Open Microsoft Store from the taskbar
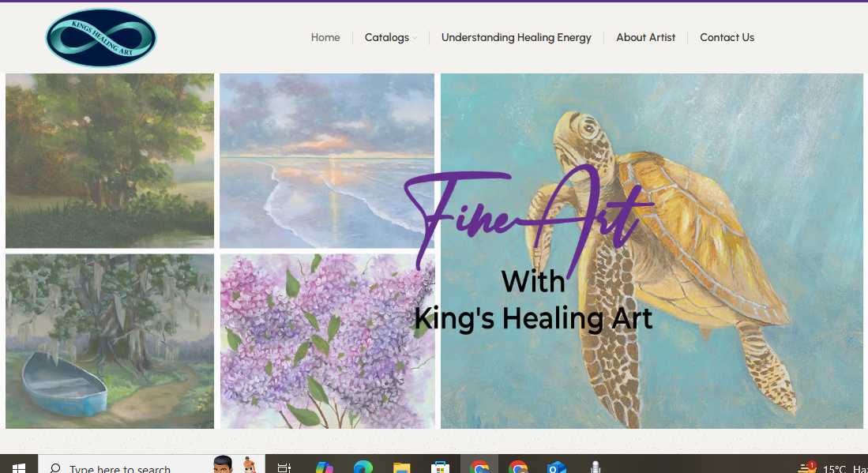Image resolution: width=868 pixels, height=473 pixels. point(440,468)
